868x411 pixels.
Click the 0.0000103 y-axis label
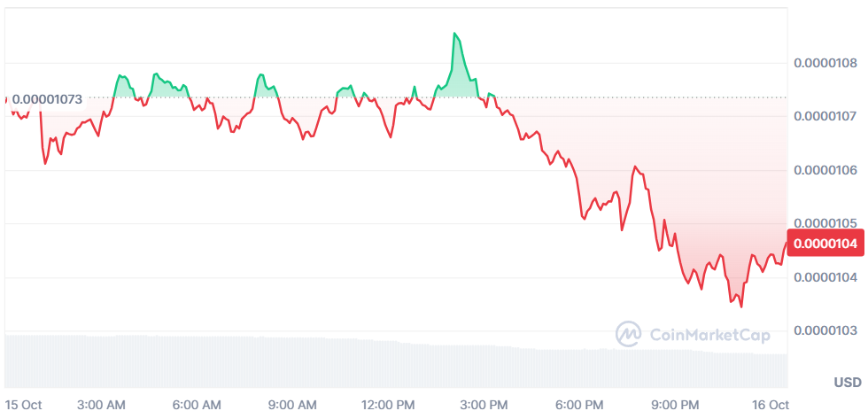coord(825,330)
